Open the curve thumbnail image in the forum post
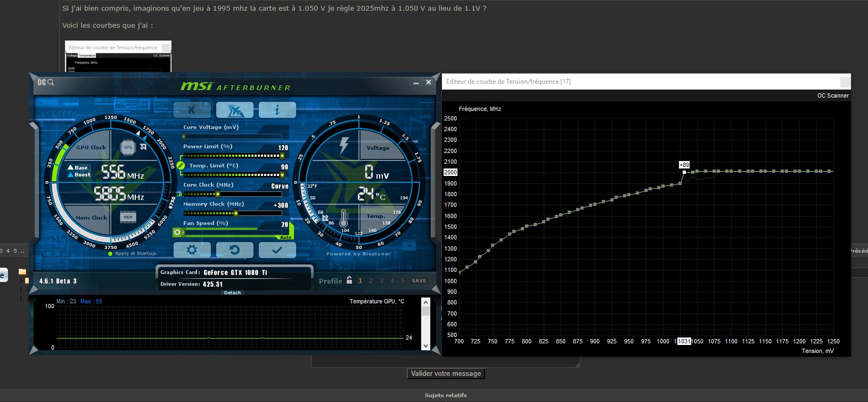Image resolution: width=868 pixels, height=402 pixels. coord(118,57)
